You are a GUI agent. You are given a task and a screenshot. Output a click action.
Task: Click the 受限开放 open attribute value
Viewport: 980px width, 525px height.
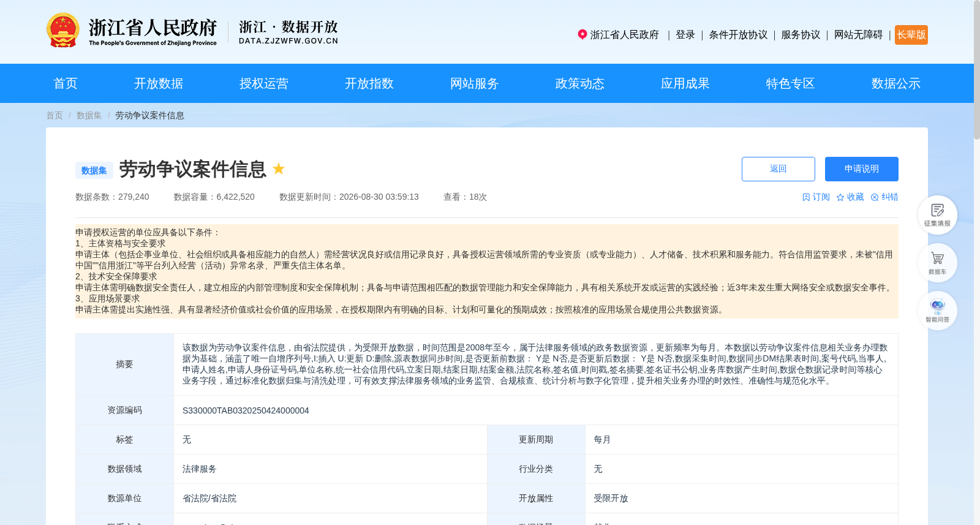(611, 499)
